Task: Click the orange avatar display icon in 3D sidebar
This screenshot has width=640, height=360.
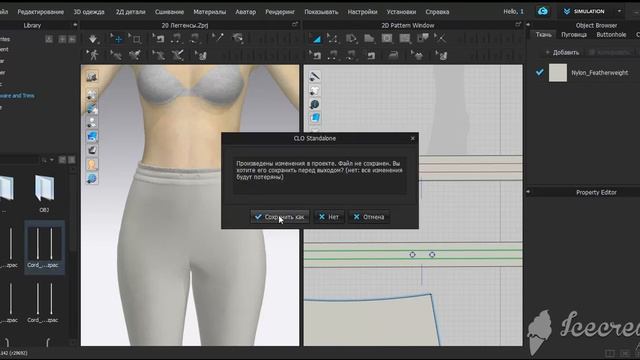Action: (92, 164)
